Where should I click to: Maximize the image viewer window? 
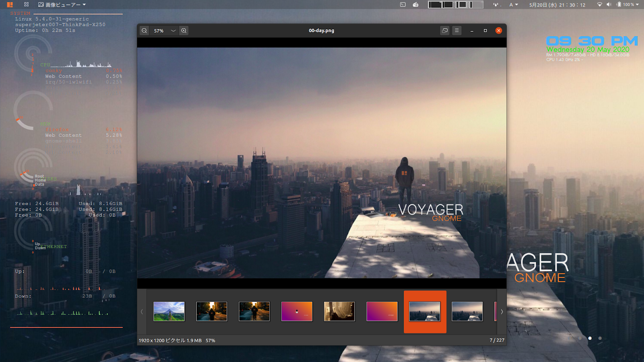point(485,31)
